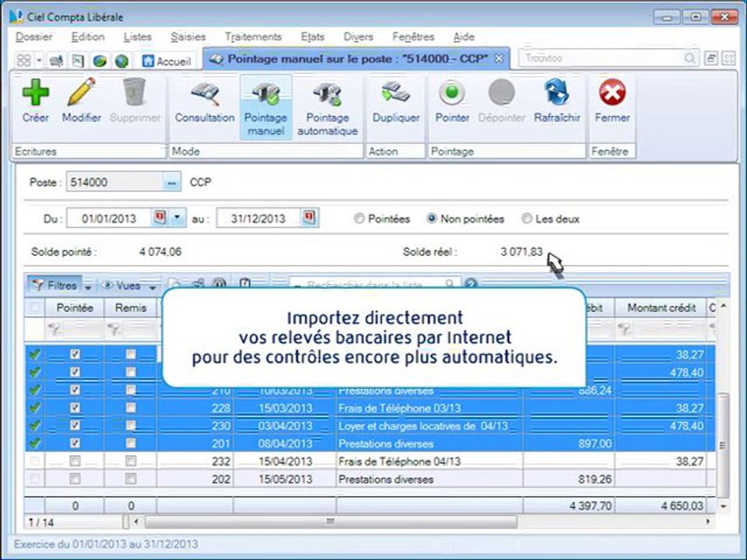
Task: Open the end date calendar icon
Action: [x=309, y=218]
